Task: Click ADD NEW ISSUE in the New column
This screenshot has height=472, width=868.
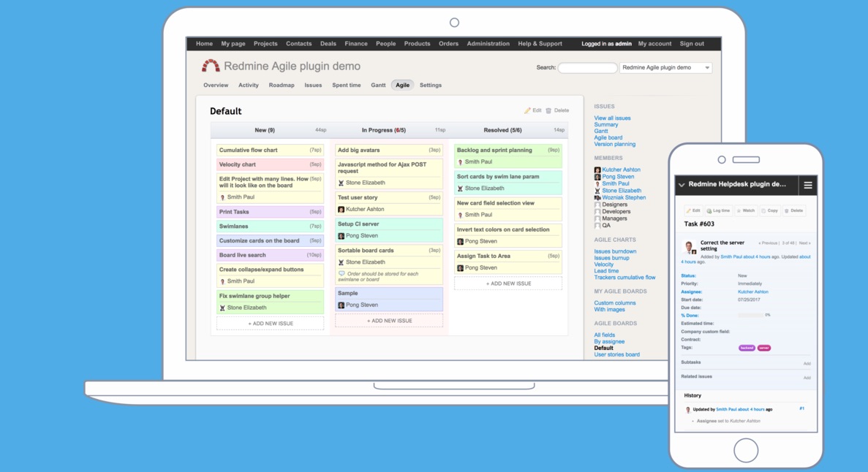Action: 270,323
